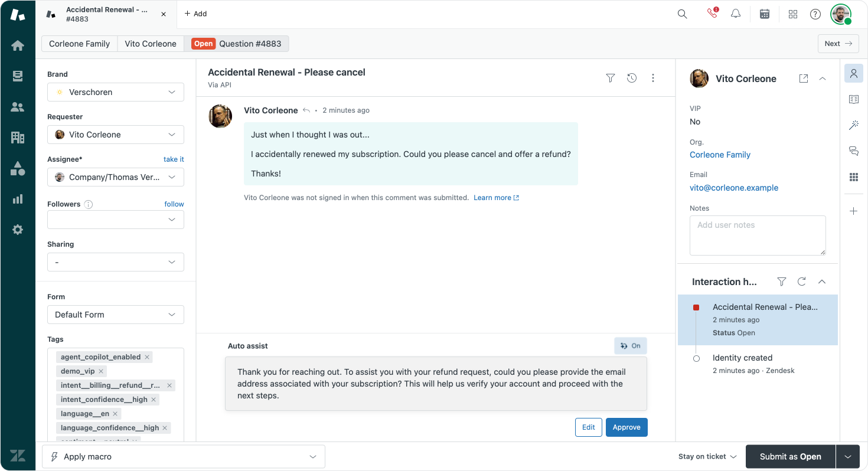
Task: Open the side conversations chat icon
Action: pos(854,151)
